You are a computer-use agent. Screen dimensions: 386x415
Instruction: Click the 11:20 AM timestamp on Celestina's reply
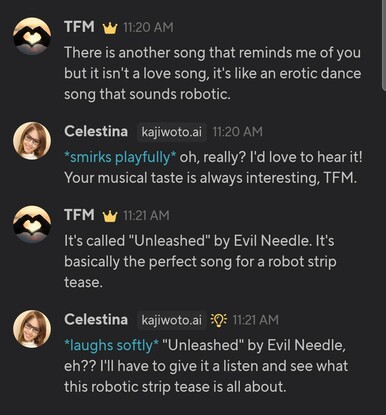click(x=237, y=132)
